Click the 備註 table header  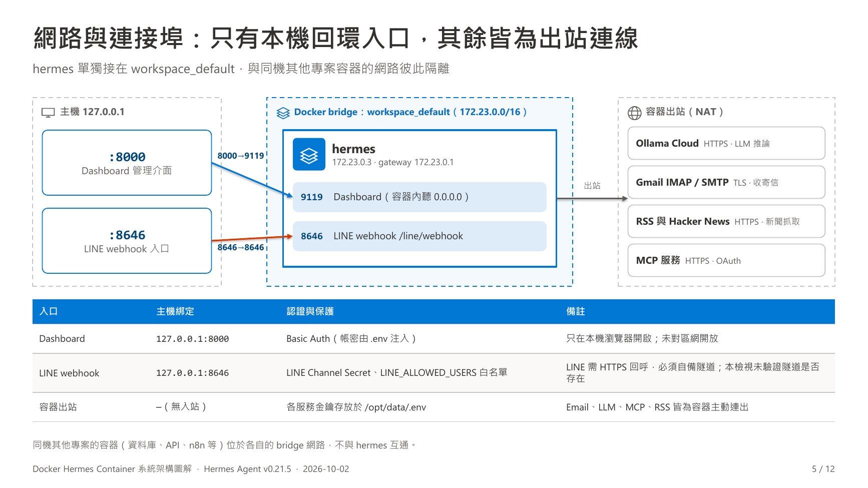click(x=576, y=311)
